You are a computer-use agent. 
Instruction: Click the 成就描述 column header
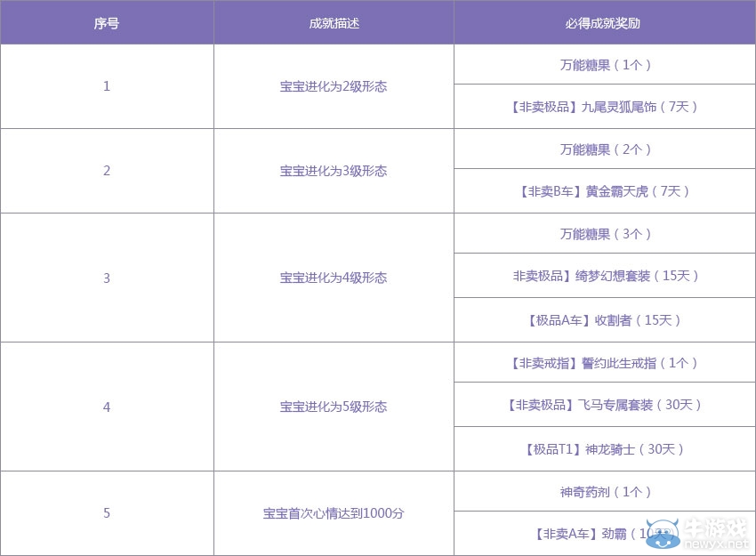click(x=334, y=23)
